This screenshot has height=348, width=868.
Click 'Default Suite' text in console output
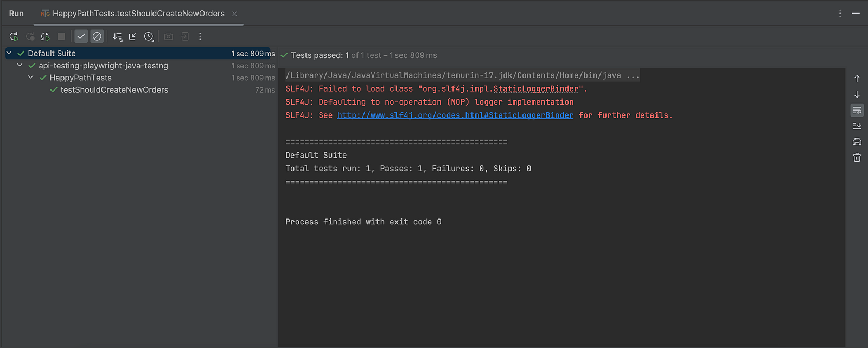[x=316, y=155]
